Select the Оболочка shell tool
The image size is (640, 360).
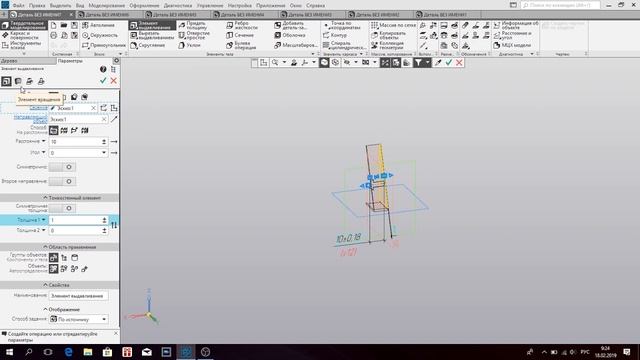[290, 35]
